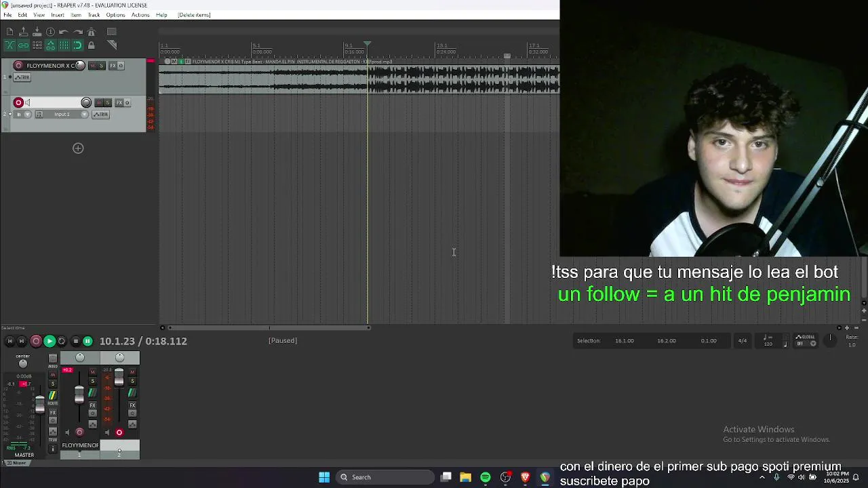Toggle ripple editing grid icon
This screenshot has height=488, width=868.
pos(37,45)
